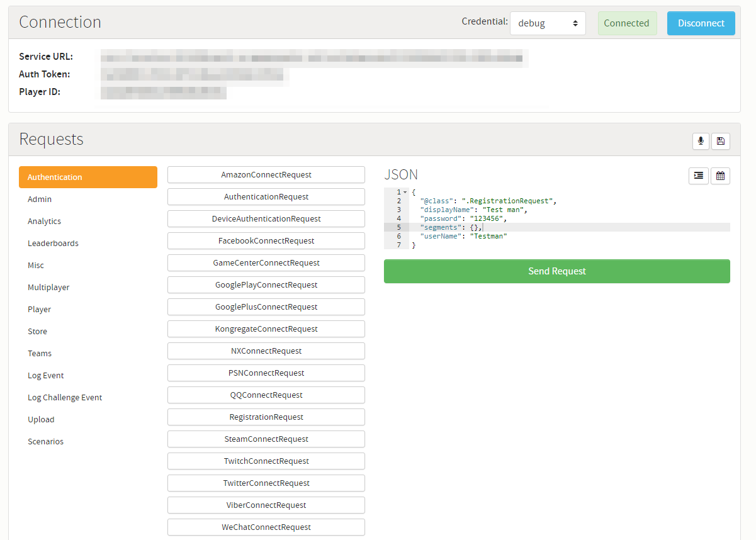The image size is (756, 540).
Task: Select the DeviceAuthenticationRequest entry
Action: point(266,219)
